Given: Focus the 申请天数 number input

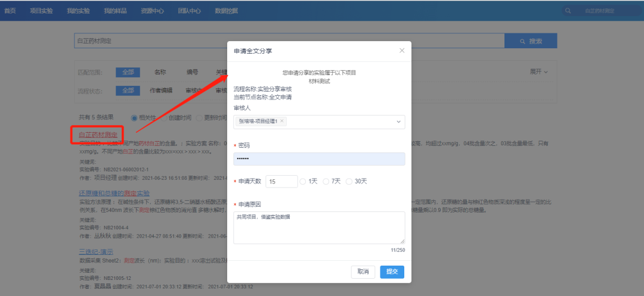Looking at the screenshot, I should pos(281,182).
